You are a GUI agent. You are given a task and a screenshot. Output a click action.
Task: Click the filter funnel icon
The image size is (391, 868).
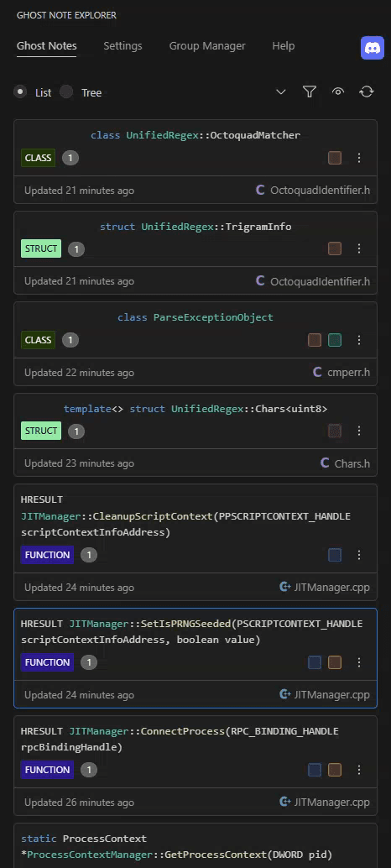click(309, 92)
